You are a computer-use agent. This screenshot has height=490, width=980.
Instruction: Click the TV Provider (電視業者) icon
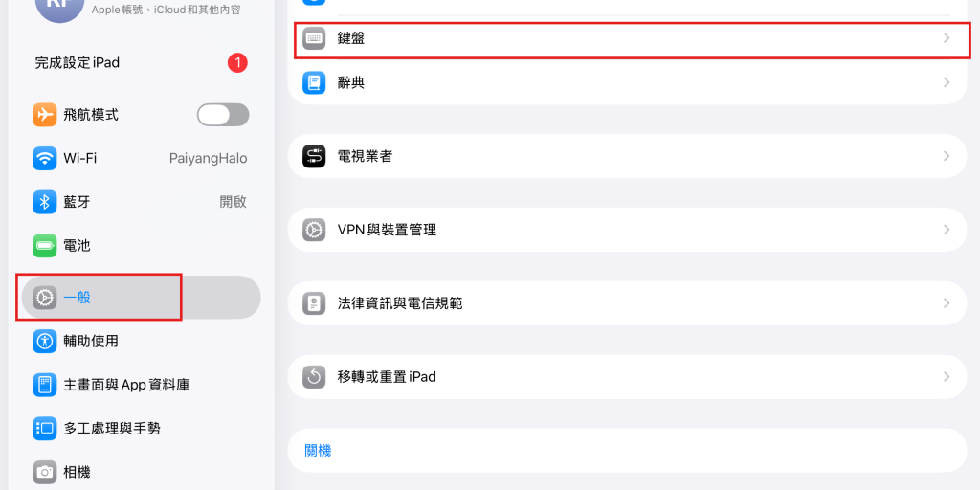[314, 156]
